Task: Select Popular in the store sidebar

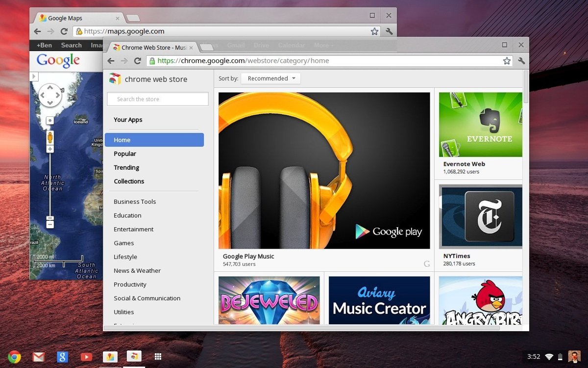Action: click(x=125, y=154)
